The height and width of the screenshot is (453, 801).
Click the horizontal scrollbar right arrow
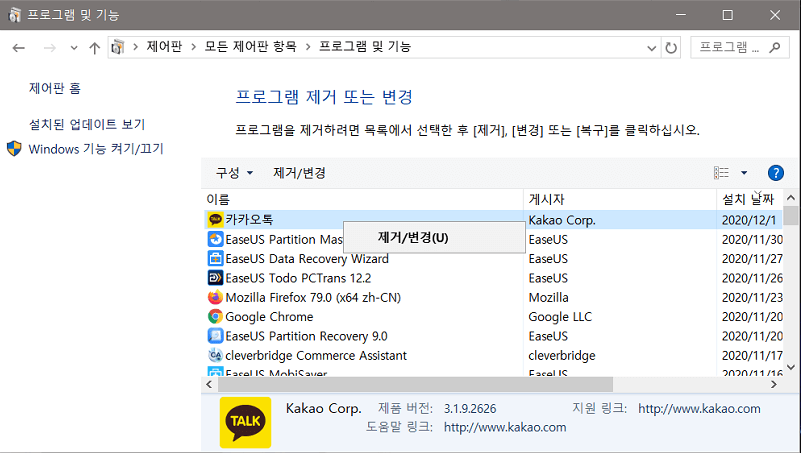773,384
